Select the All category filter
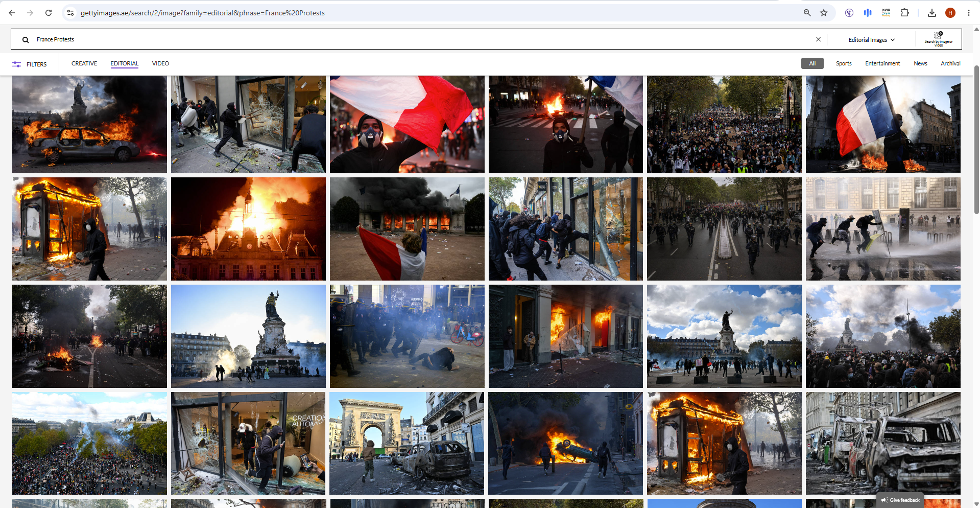This screenshot has height=508, width=980. click(812, 63)
